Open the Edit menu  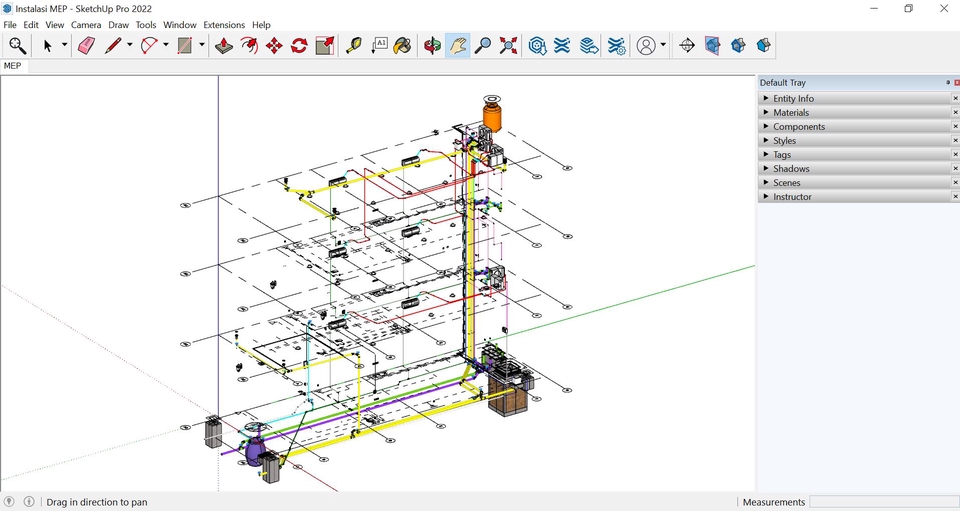[31, 25]
